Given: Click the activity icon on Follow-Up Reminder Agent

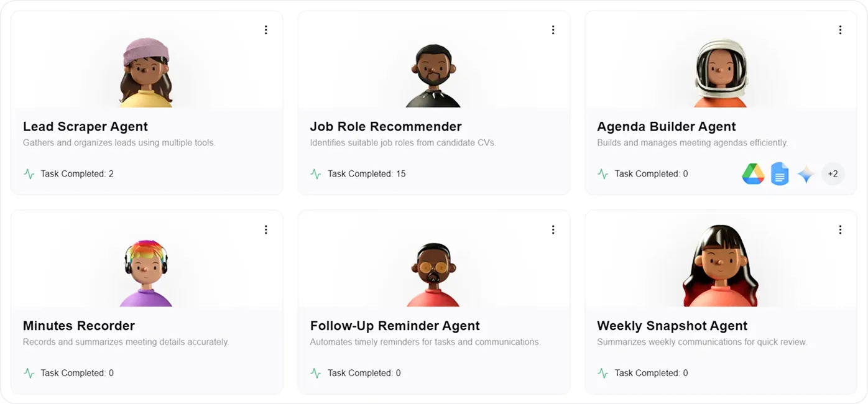Looking at the screenshot, I should point(316,373).
